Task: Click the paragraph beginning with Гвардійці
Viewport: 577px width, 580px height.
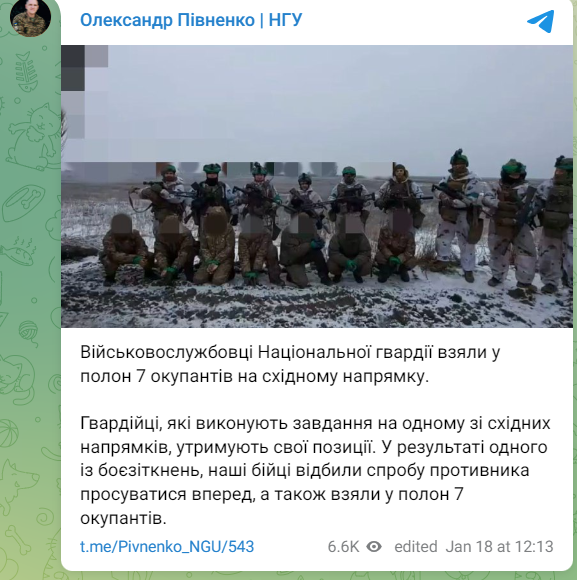Action: (x=315, y=471)
